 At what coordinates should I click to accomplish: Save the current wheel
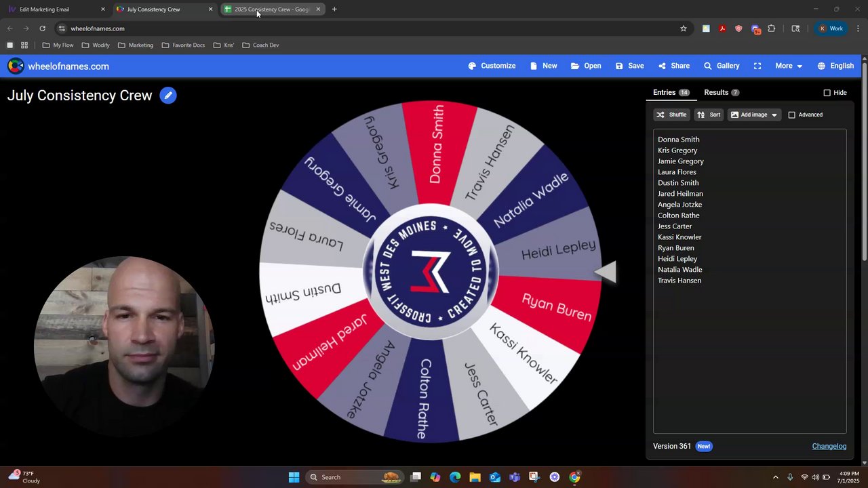tap(629, 66)
